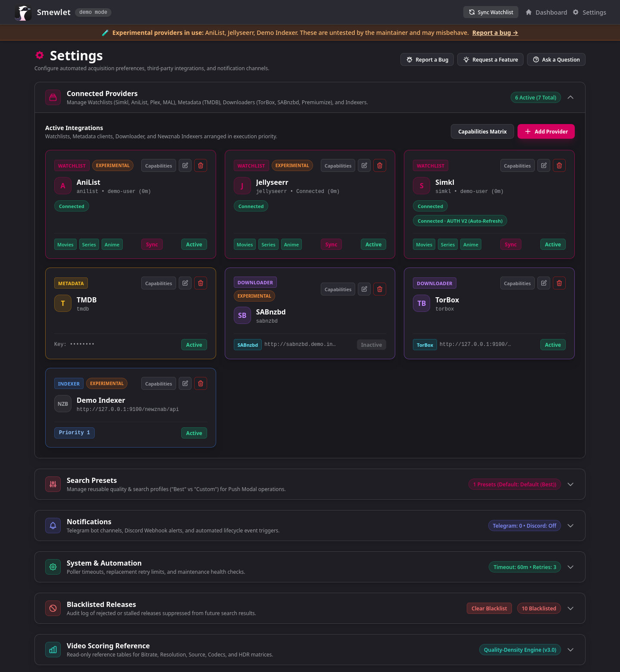This screenshot has height=672, width=620.
Task: Edit the Jellyseerr provider
Action: point(364,165)
